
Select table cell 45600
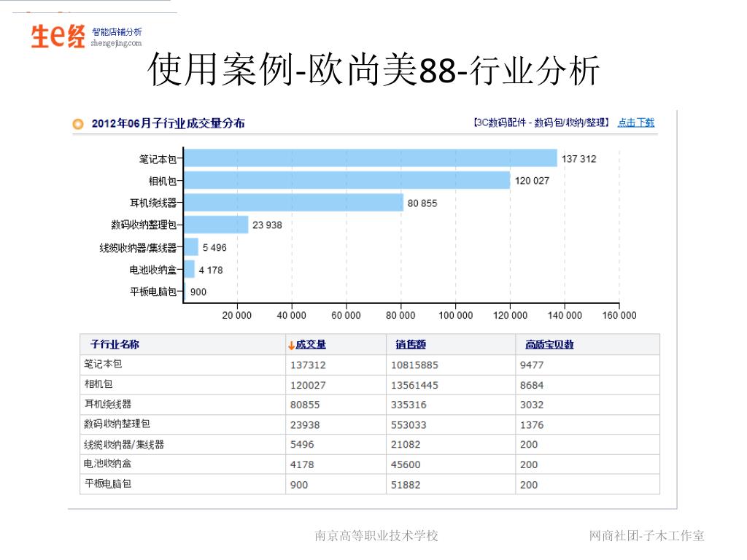coord(406,464)
